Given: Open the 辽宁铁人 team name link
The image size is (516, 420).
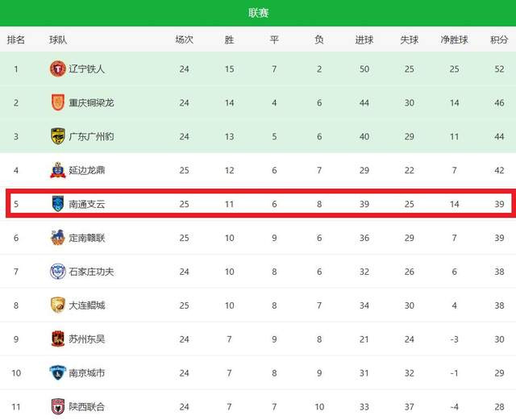Looking at the screenshot, I should click(x=87, y=69).
